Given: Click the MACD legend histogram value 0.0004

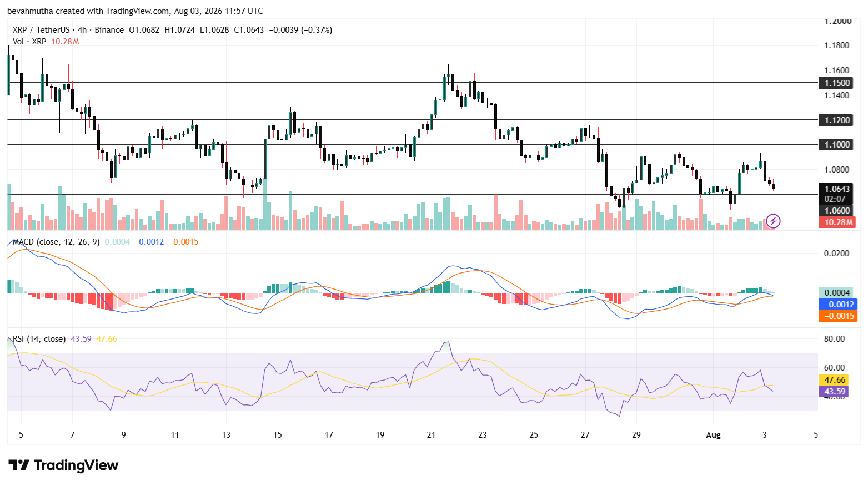Looking at the screenshot, I should click(117, 242).
